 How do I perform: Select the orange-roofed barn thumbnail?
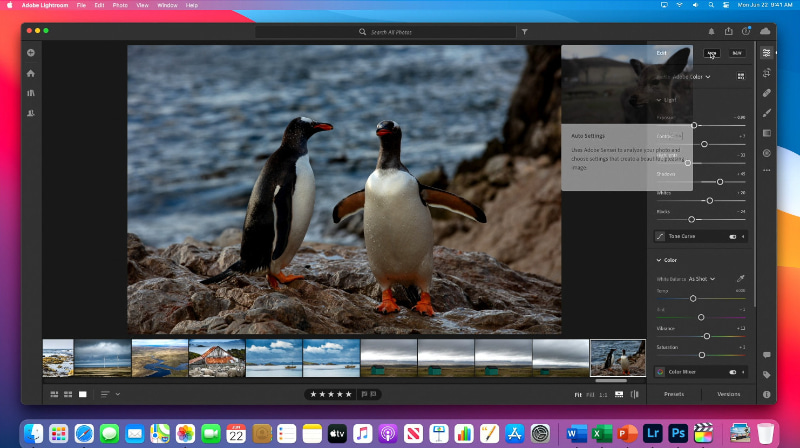click(217, 358)
